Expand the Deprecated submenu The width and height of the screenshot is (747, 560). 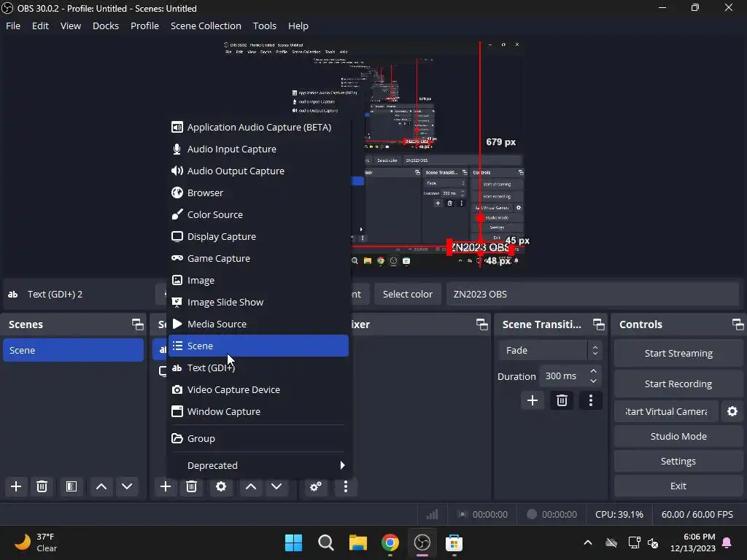[259, 465]
